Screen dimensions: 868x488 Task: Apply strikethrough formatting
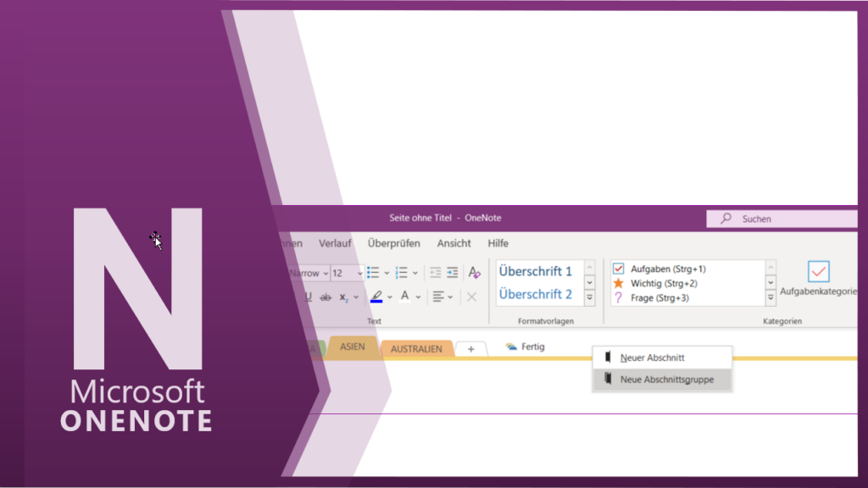(x=325, y=297)
